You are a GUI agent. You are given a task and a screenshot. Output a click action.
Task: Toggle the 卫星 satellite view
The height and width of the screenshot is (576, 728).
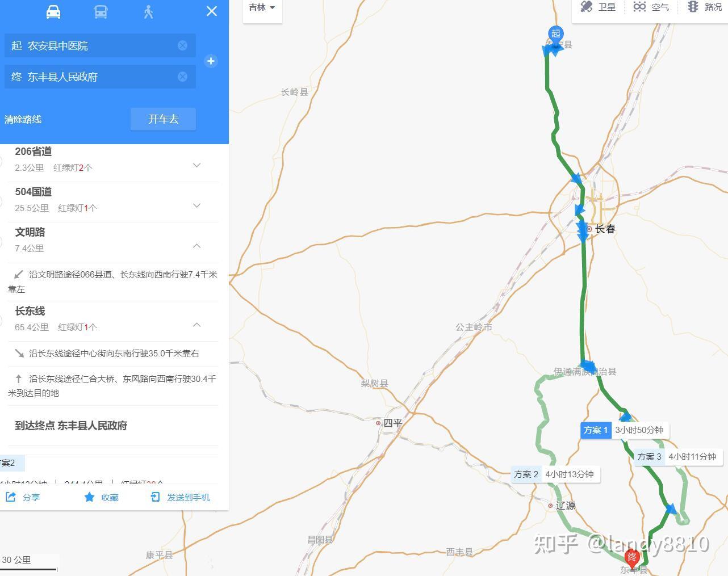(x=598, y=7)
